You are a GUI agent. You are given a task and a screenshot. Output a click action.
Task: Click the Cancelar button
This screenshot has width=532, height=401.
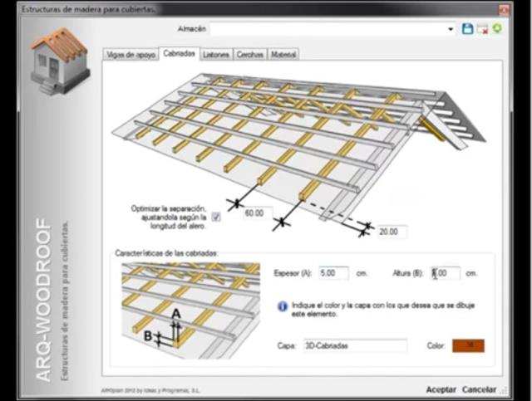click(479, 389)
